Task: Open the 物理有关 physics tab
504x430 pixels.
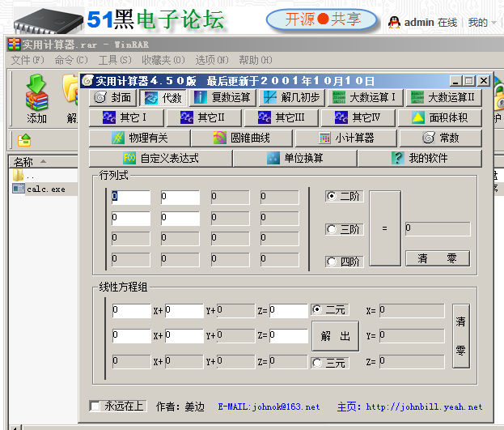Action: pos(139,138)
